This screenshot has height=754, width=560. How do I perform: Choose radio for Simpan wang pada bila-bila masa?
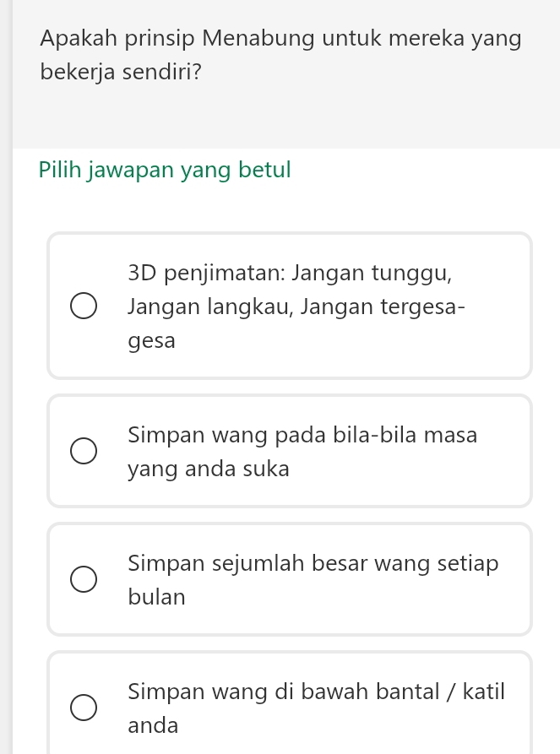point(83,452)
